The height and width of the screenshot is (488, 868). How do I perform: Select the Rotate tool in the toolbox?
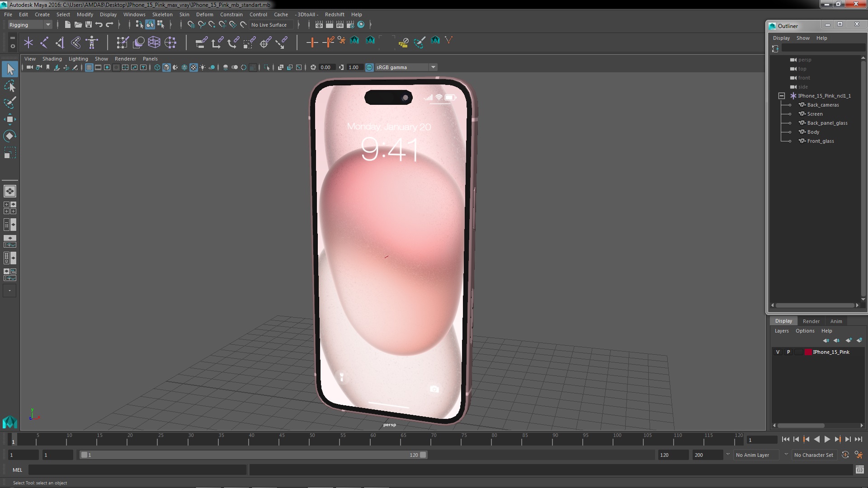tap(9, 136)
